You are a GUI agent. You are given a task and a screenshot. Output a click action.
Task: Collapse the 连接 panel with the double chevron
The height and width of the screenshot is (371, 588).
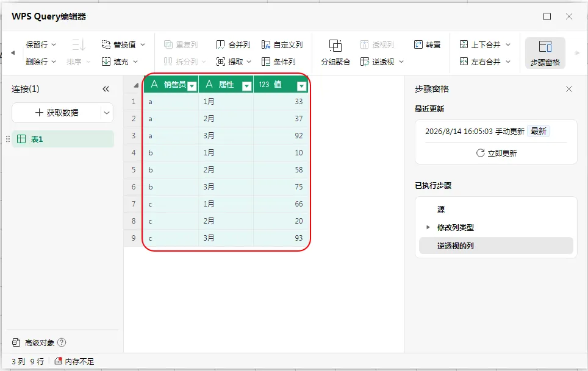coord(106,89)
